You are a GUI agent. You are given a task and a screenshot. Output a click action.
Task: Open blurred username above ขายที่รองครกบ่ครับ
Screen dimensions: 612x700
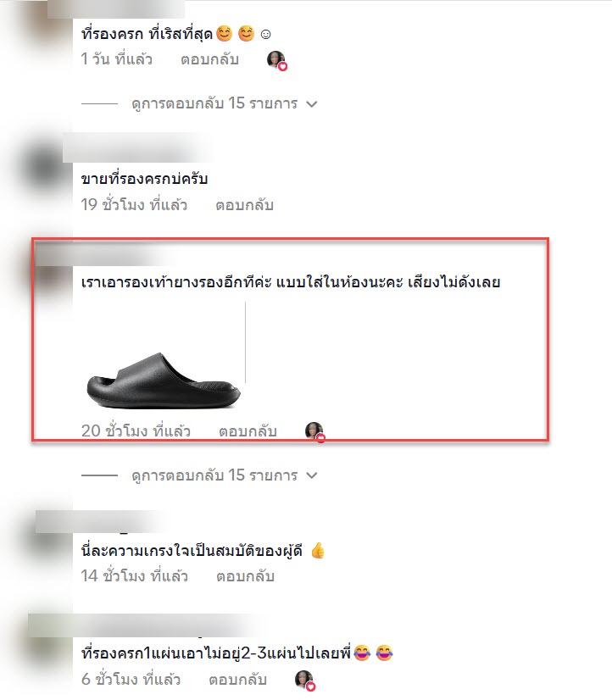click(x=136, y=148)
